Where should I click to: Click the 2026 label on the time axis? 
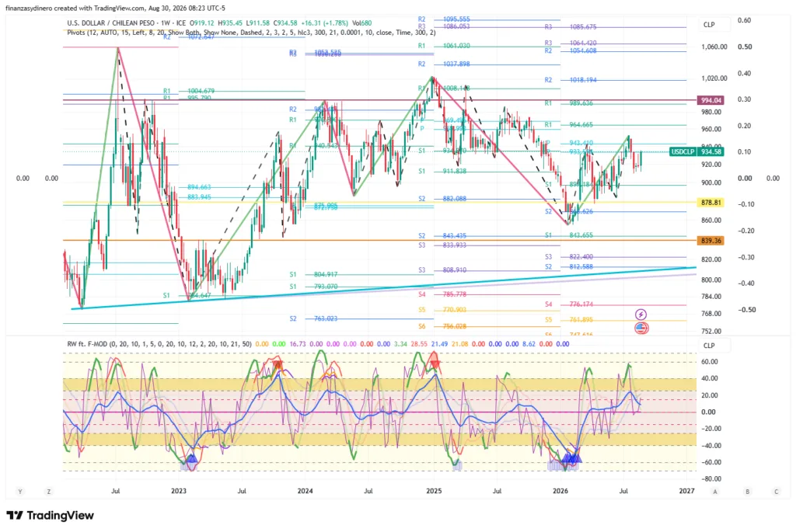pos(560,490)
